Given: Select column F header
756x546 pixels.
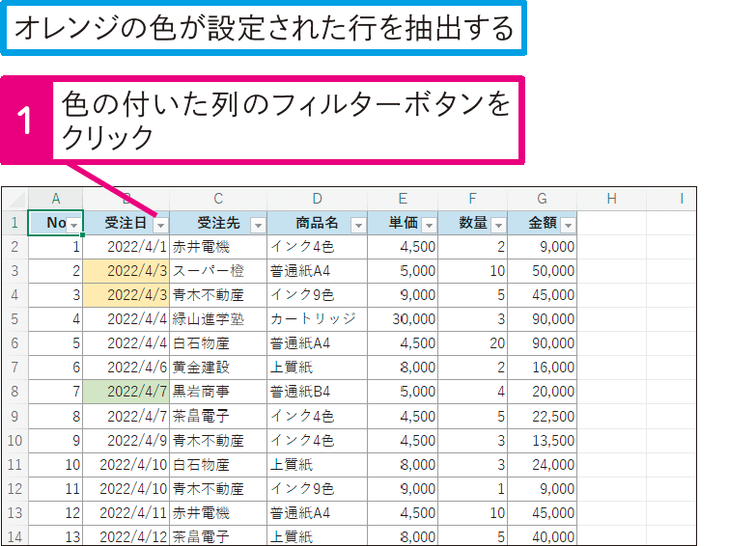Looking at the screenshot, I should click(472, 199).
